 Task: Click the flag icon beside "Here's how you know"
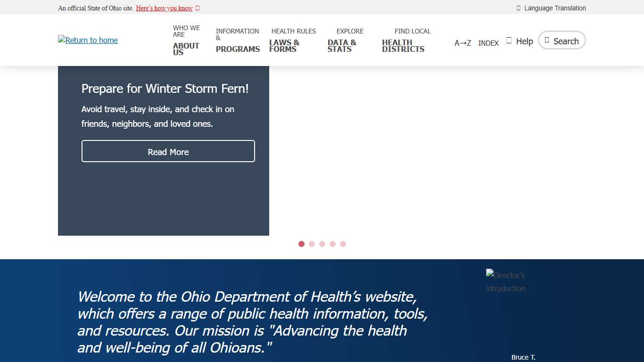point(197,8)
